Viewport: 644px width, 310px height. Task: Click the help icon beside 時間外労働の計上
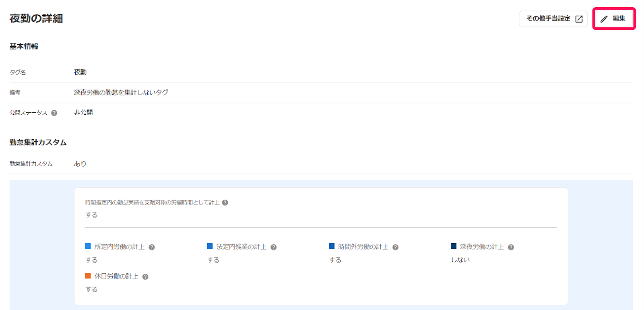coord(396,247)
